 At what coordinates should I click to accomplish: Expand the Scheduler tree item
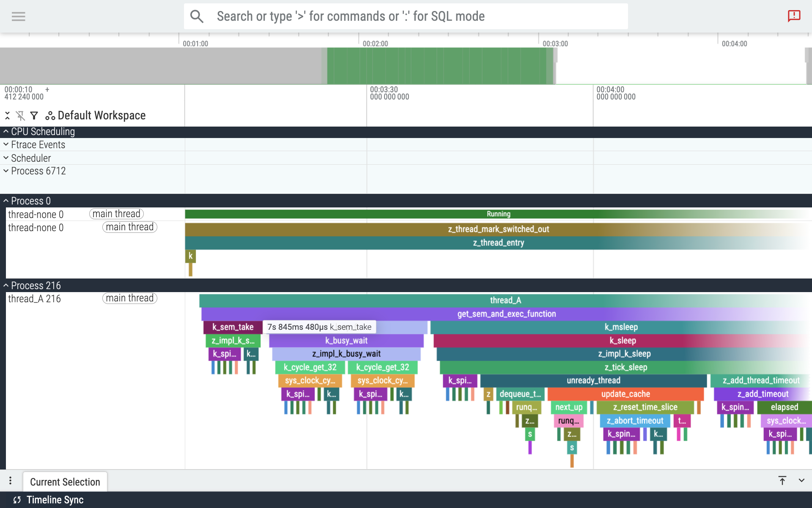pyautogui.click(x=5, y=157)
